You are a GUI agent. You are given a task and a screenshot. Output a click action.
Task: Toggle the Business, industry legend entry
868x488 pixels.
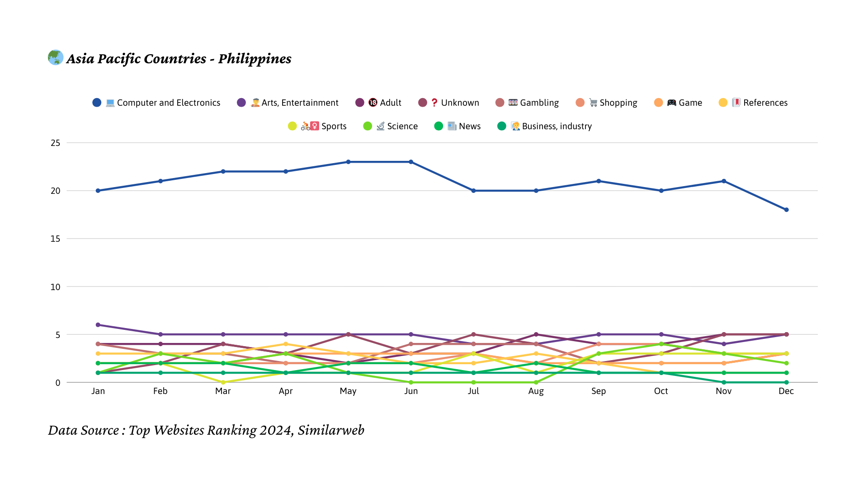coord(557,127)
